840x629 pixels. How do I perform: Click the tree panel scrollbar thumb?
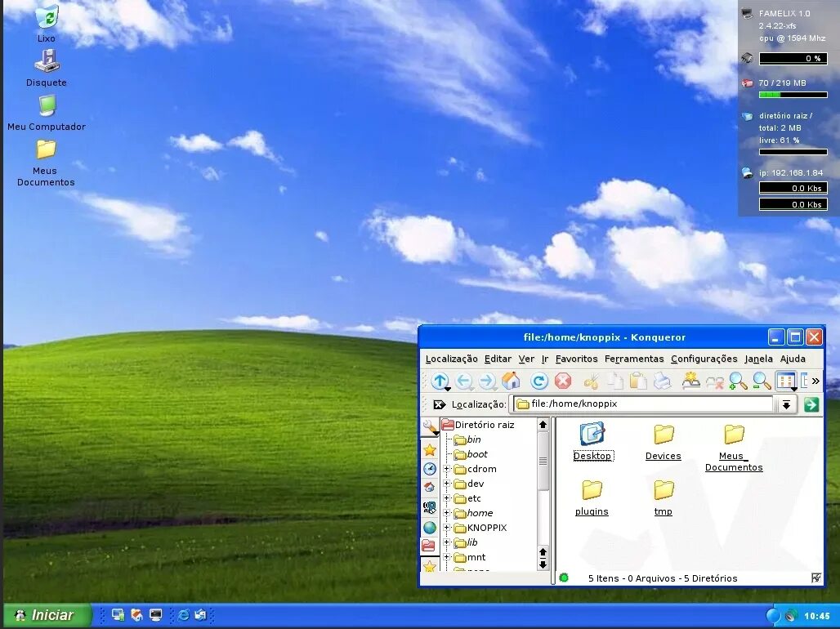pyautogui.click(x=543, y=462)
